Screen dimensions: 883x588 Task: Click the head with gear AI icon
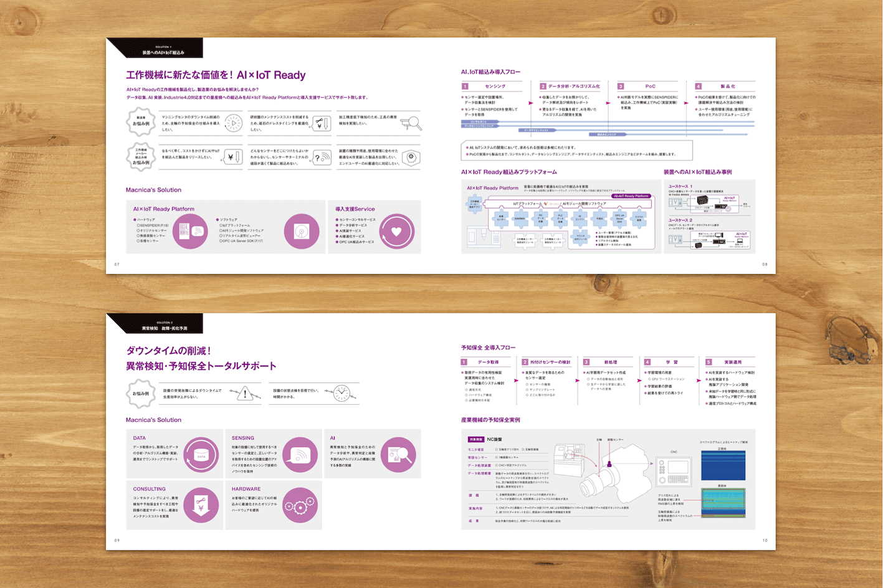411,158
